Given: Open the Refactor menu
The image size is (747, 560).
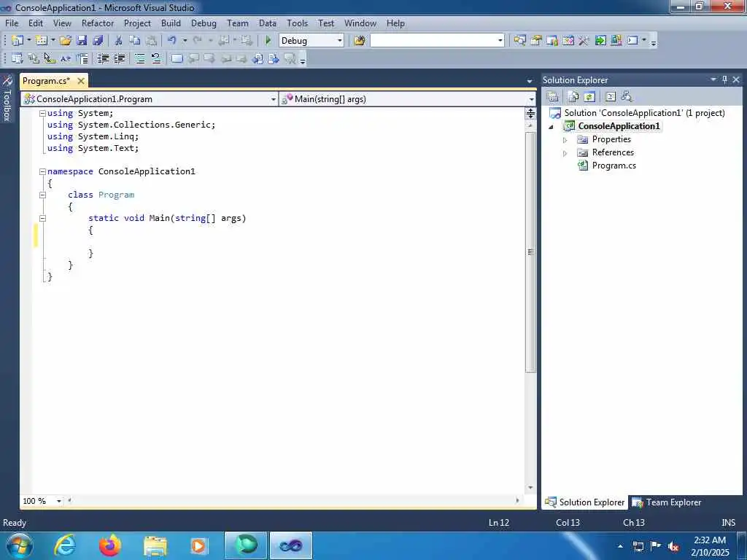Looking at the screenshot, I should click(x=98, y=23).
